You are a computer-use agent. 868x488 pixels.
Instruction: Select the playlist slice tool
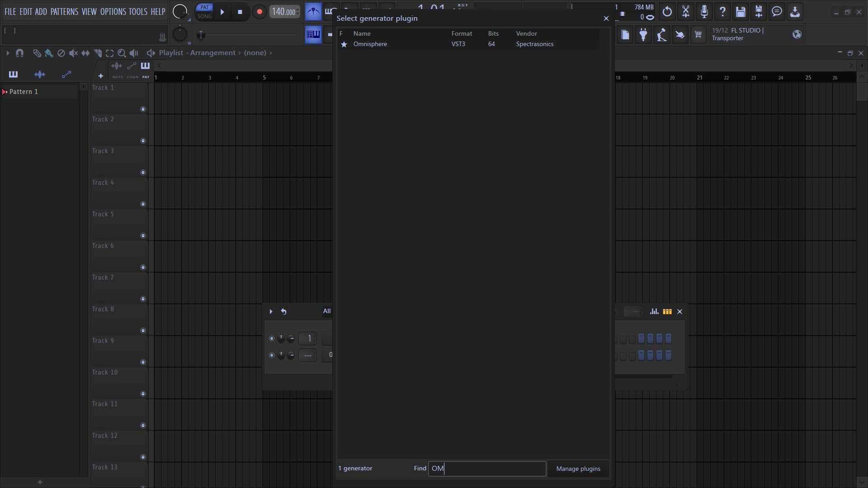point(98,53)
